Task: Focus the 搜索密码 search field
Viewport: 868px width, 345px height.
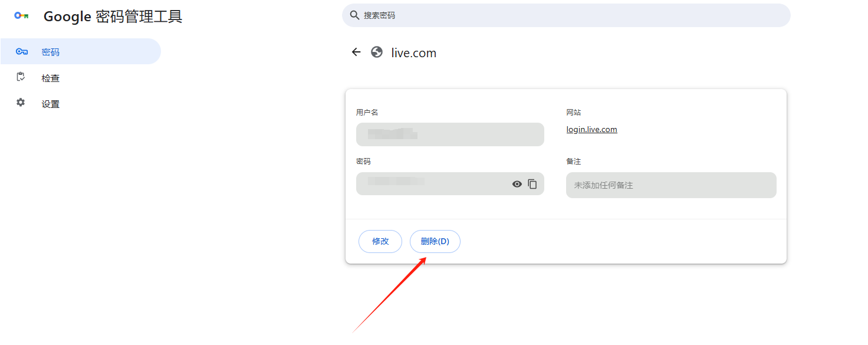Action: pos(566,15)
